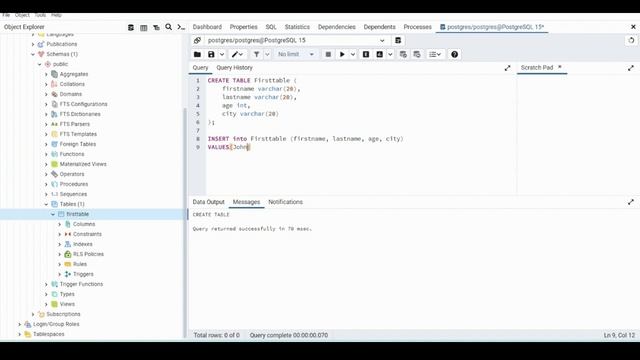Image resolution: width=640 pixels, height=360 pixels.
Task: Select the Tablespaces tree item
Action: click(49, 334)
